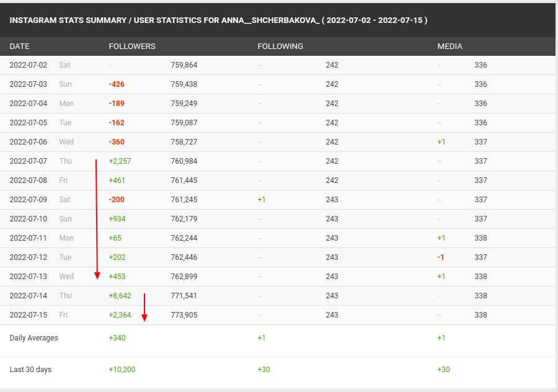Click the +8,642 follower gain value
Screen dimensions: 558x392
[120, 296]
